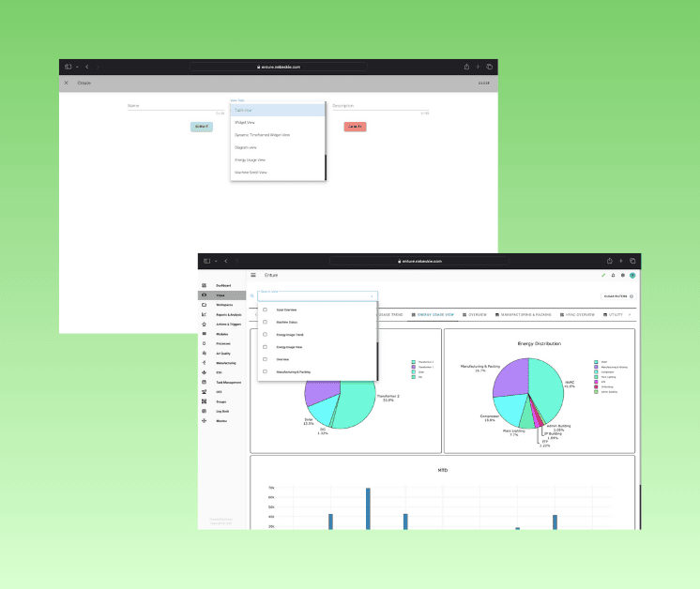This screenshot has width=700, height=589.
Task: Go back in back browser window
Action: 87,67
